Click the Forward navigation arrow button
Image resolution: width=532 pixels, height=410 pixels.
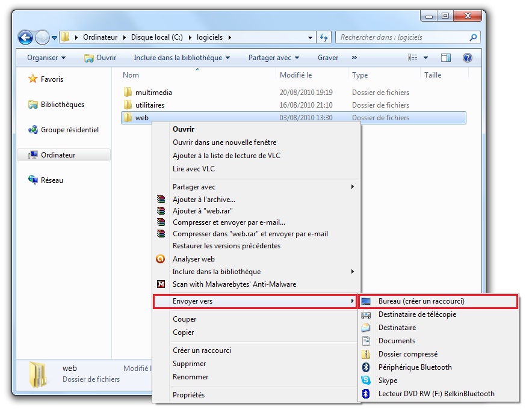(x=42, y=38)
